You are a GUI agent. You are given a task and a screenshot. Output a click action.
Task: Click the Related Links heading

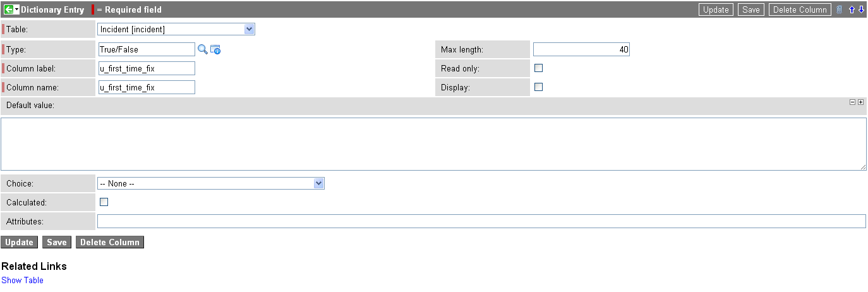34,266
